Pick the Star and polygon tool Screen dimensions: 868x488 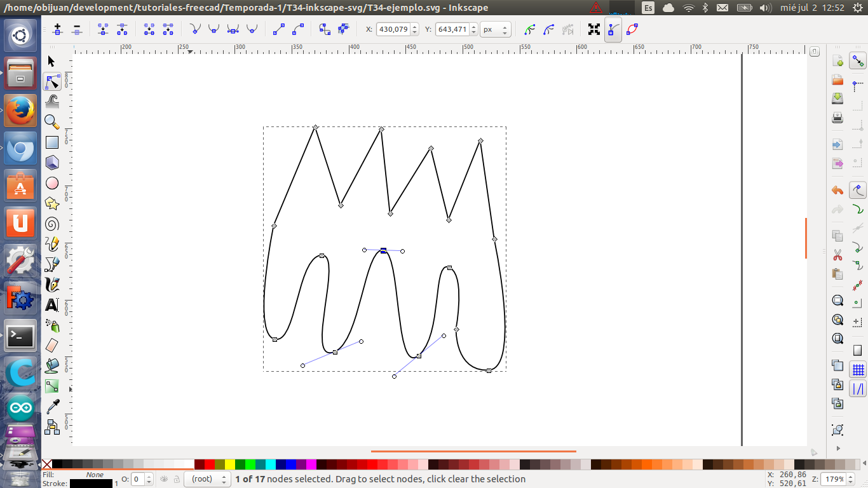point(52,203)
